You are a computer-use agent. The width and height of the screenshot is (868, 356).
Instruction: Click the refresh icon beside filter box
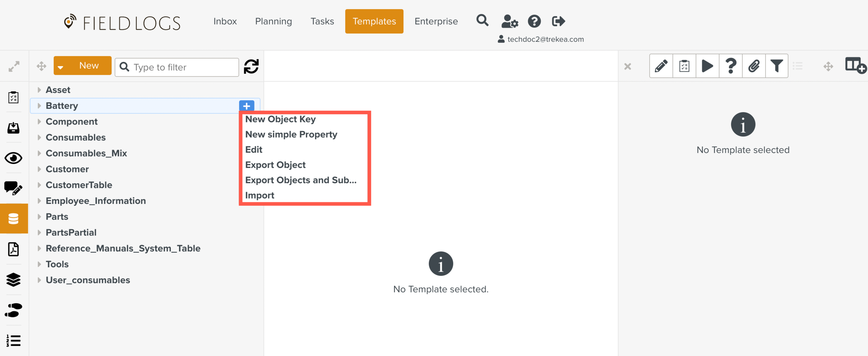tap(251, 67)
